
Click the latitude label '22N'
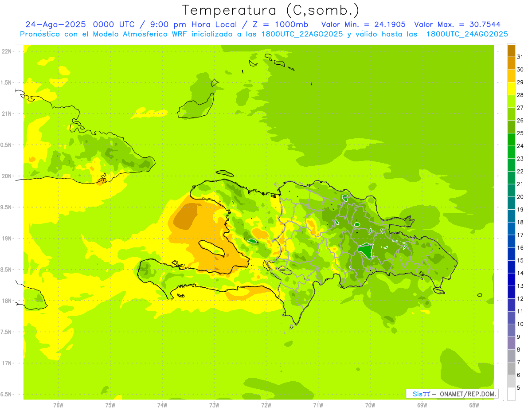point(6,51)
